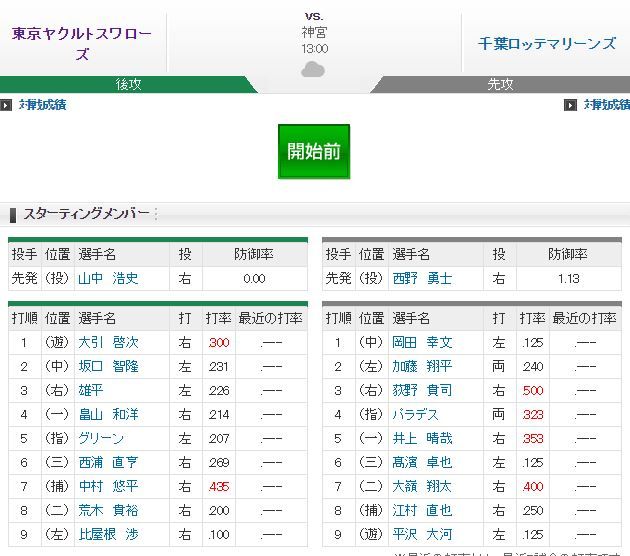Screen dimensions: 630x556
Task: Click the green 開始前 status button
Action: point(314,151)
